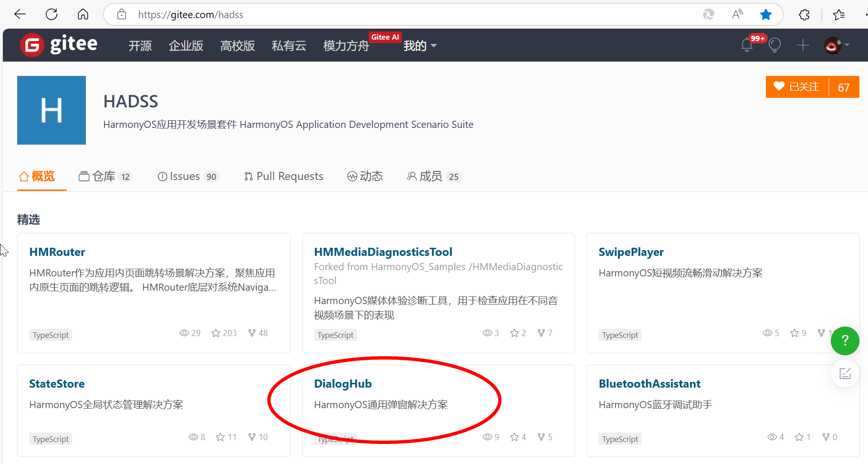Click the star icon on DialogHub card
This screenshot has width=868, height=464.
(514, 437)
